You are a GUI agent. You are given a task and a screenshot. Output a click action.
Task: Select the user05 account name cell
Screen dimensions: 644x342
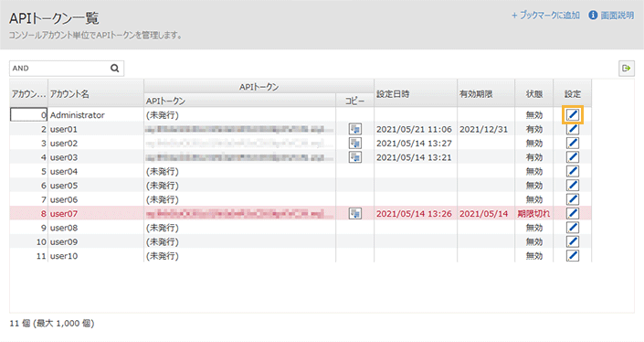coord(96,186)
